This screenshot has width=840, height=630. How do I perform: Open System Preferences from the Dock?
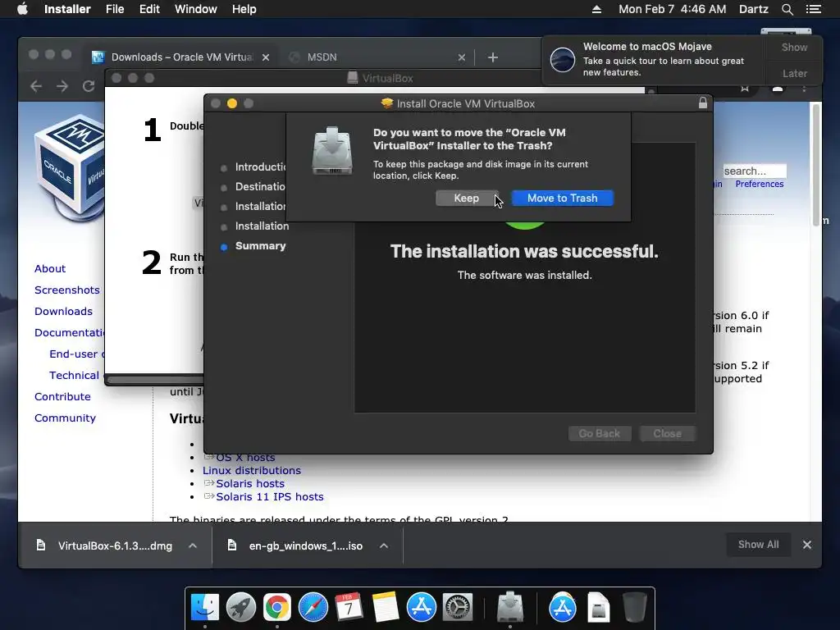click(x=457, y=608)
